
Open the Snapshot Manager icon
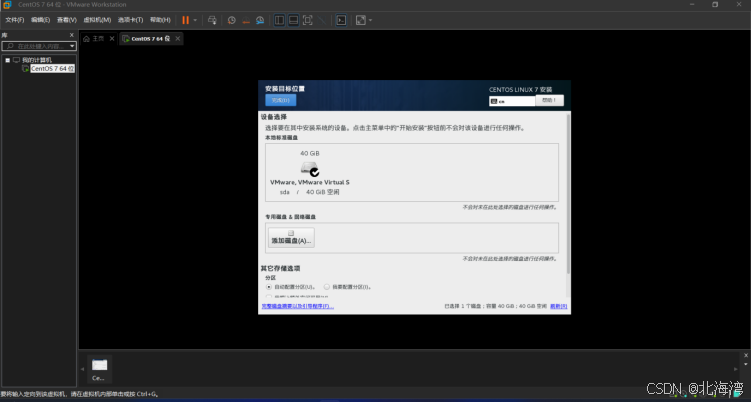point(260,20)
